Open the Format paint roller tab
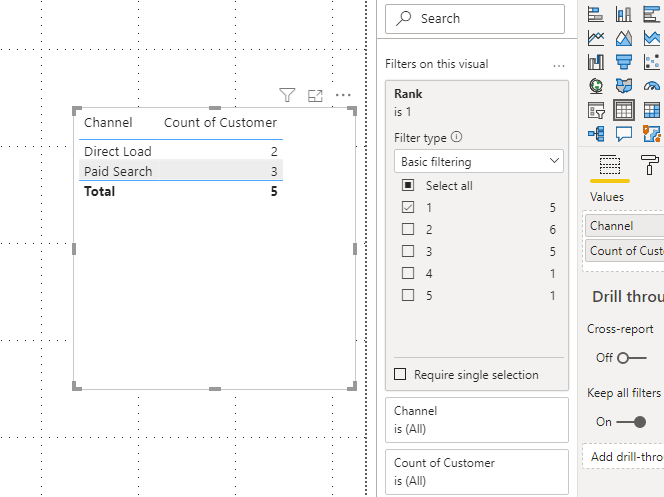 pyautogui.click(x=650, y=165)
